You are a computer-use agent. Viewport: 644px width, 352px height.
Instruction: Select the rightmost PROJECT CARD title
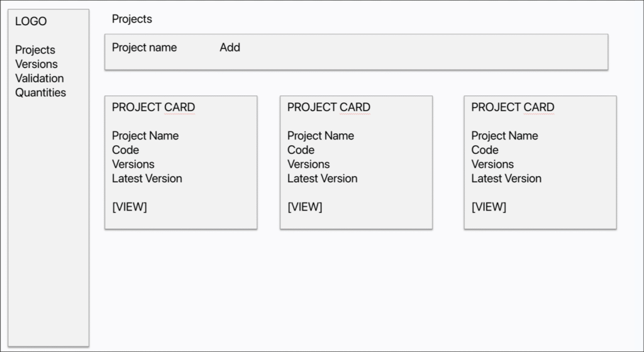click(x=513, y=107)
